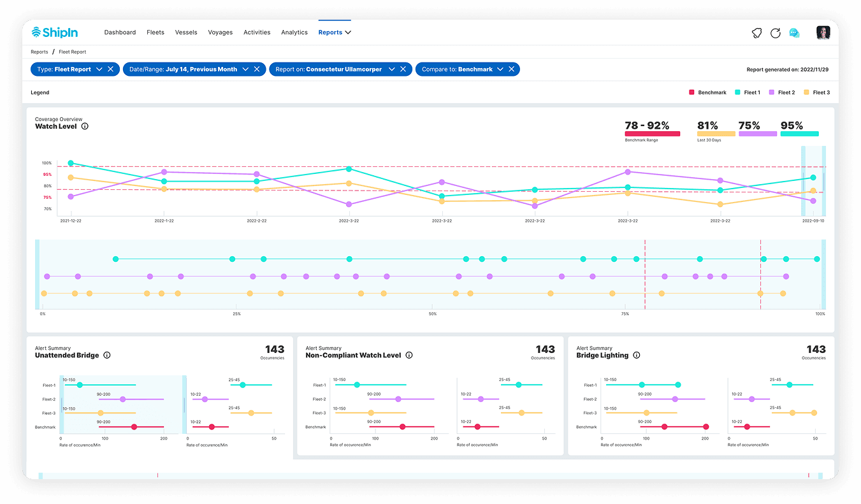The width and height of the screenshot is (861, 504).
Task: Open the Non-Compliant Watch Level info icon
Action: [x=409, y=355]
